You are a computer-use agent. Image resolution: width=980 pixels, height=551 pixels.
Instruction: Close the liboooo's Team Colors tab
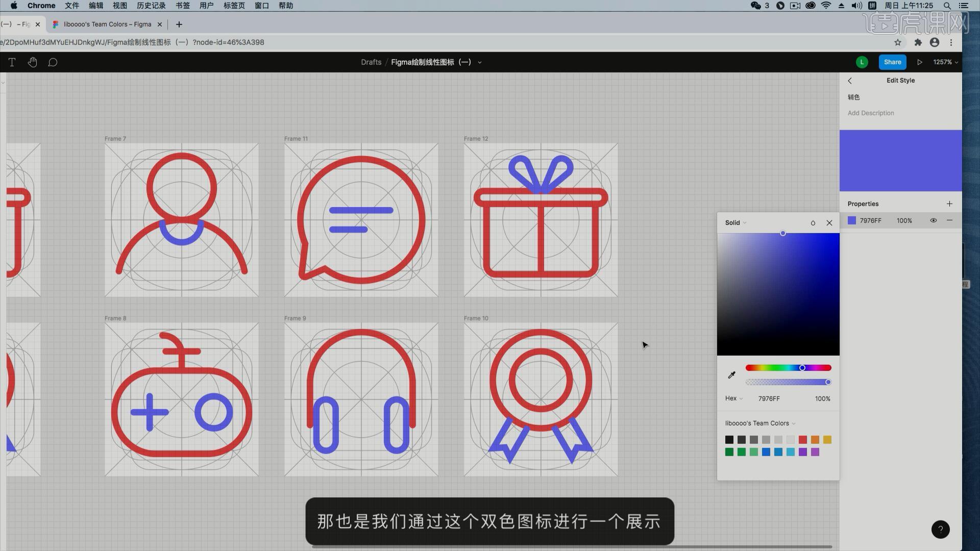point(160,24)
